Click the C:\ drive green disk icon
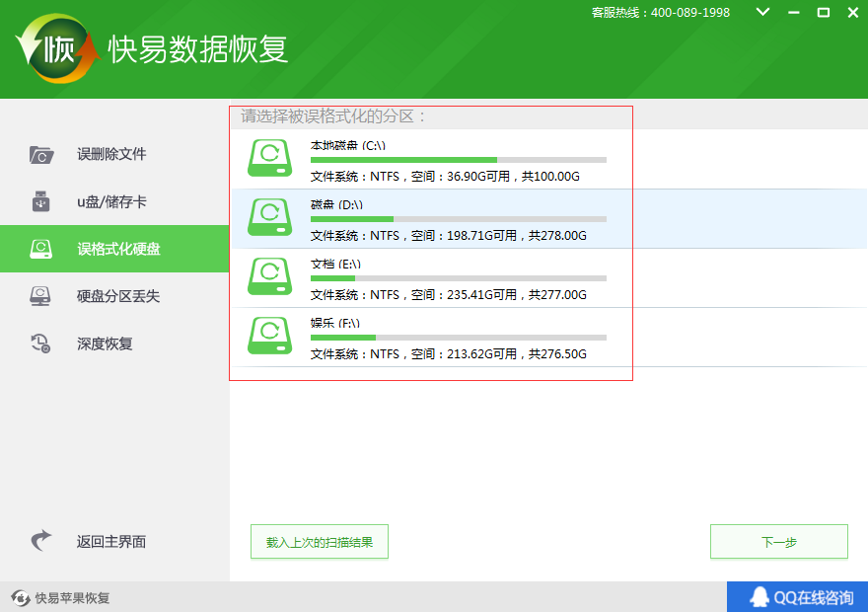Image resolution: width=868 pixels, height=612 pixels. (x=269, y=158)
